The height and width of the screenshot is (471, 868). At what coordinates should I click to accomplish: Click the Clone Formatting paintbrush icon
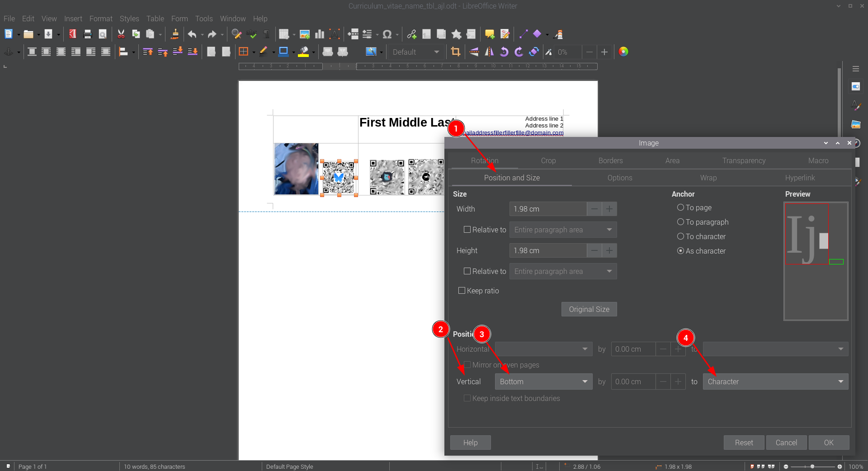[175, 34]
